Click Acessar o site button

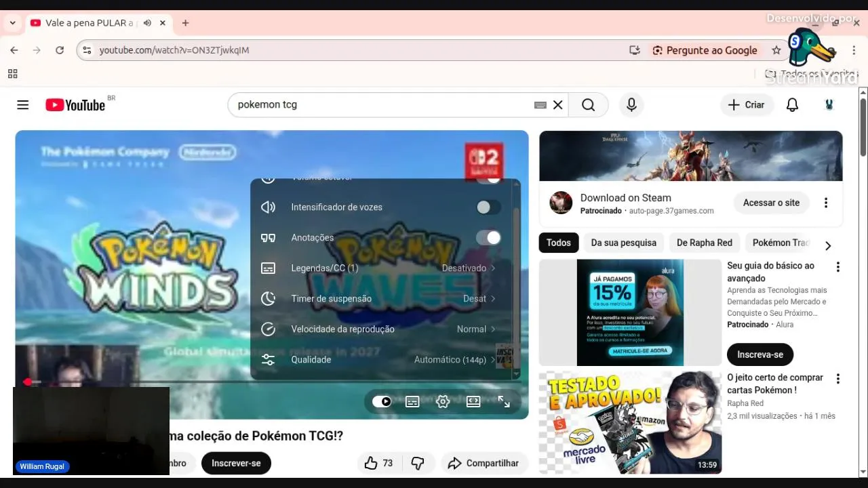(771, 203)
